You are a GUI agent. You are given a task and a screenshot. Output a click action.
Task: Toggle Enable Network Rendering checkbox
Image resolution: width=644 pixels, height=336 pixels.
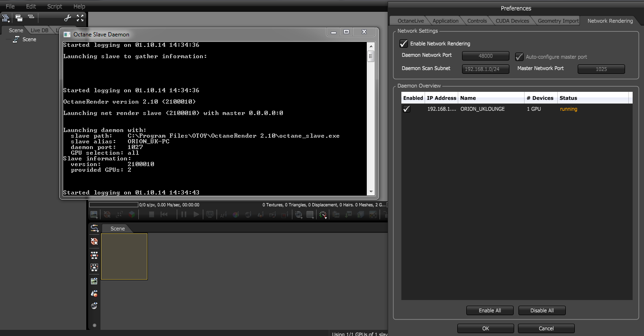[x=404, y=44]
